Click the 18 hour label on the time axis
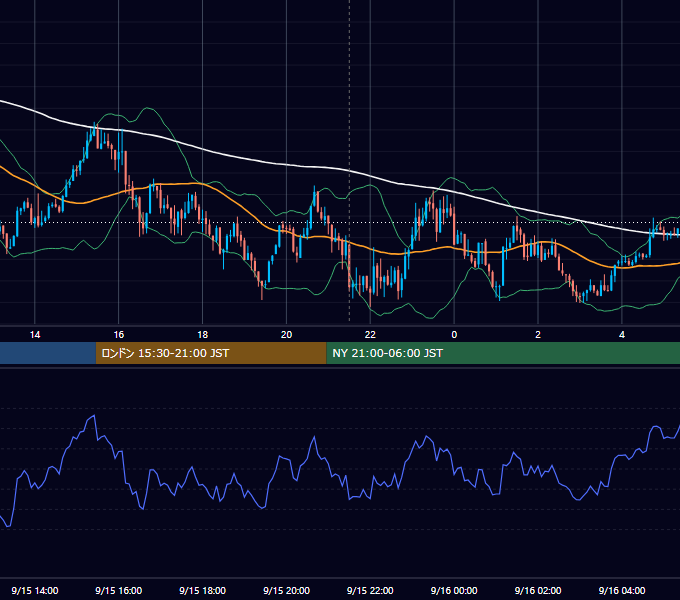 [x=203, y=335]
